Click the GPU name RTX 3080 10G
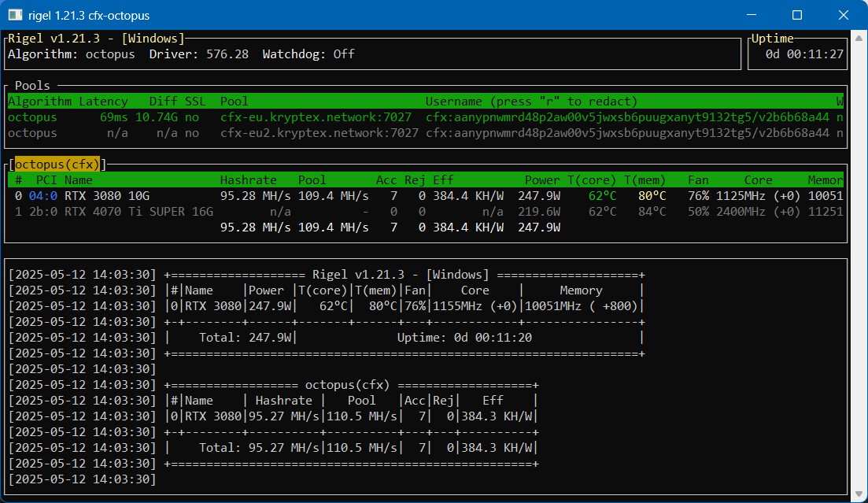 [107, 196]
